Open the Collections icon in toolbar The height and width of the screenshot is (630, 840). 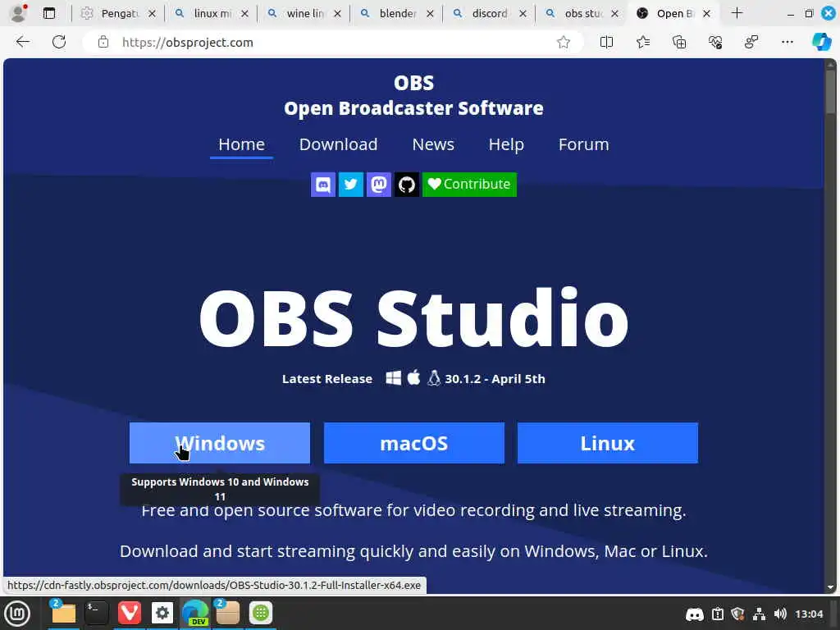click(x=678, y=42)
